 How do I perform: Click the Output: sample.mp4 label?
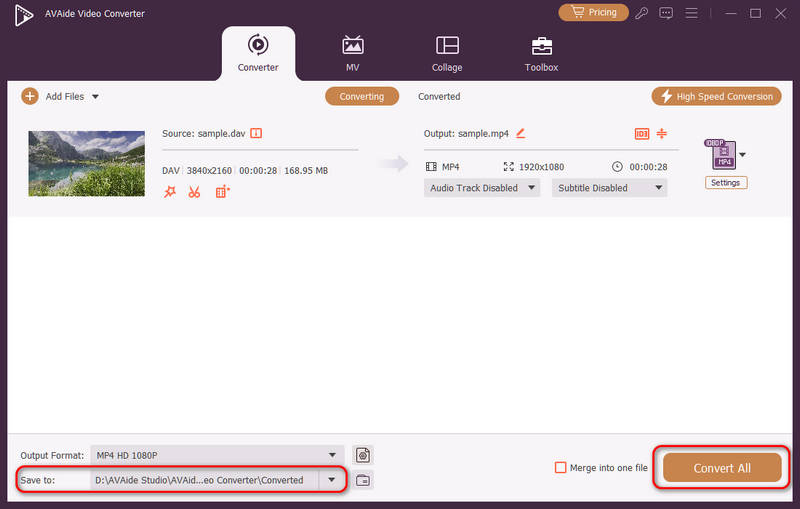(x=466, y=134)
